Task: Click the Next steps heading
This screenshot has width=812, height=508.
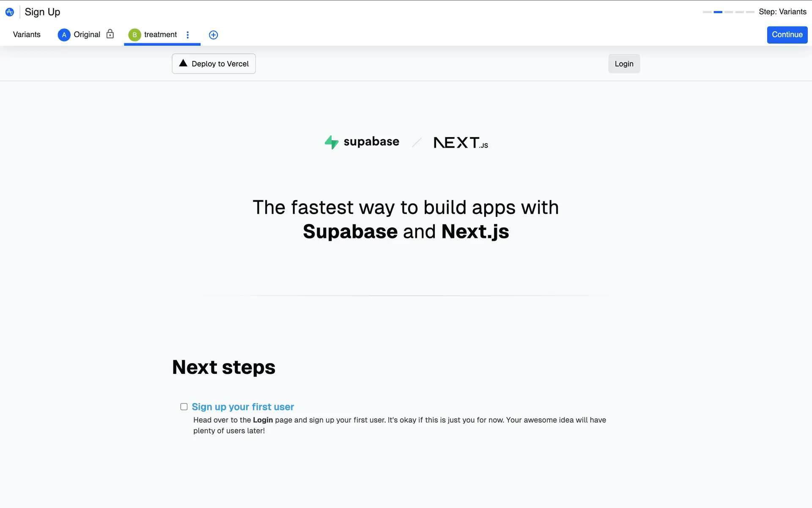Action: coord(224,367)
